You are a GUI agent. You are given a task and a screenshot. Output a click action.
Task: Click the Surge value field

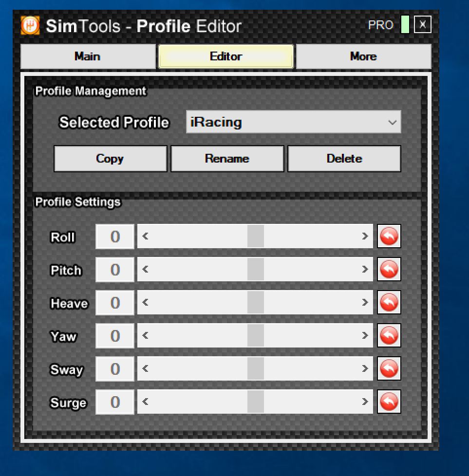pyautogui.click(x=115, y=402)
